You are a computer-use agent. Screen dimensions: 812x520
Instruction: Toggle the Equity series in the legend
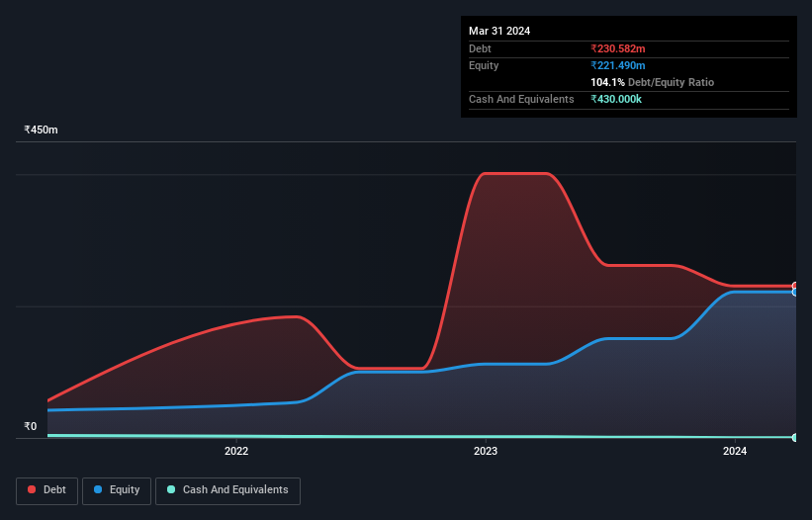pos(117,490)
